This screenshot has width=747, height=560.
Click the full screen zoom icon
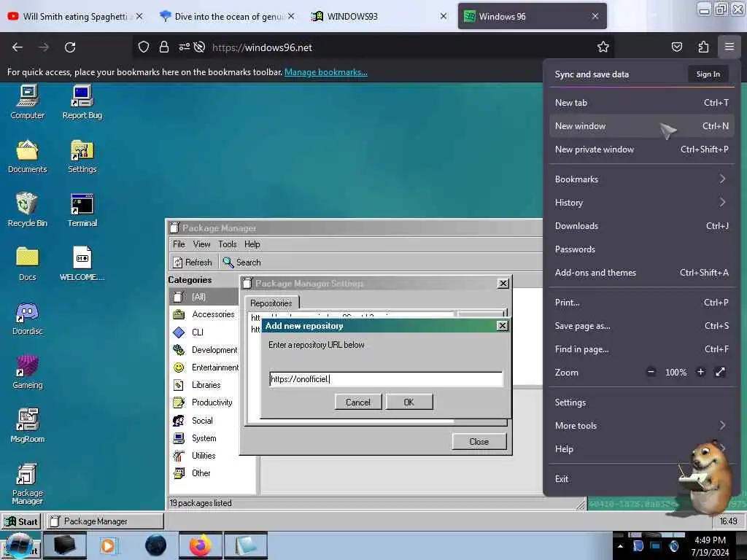[x=720, y=372]
